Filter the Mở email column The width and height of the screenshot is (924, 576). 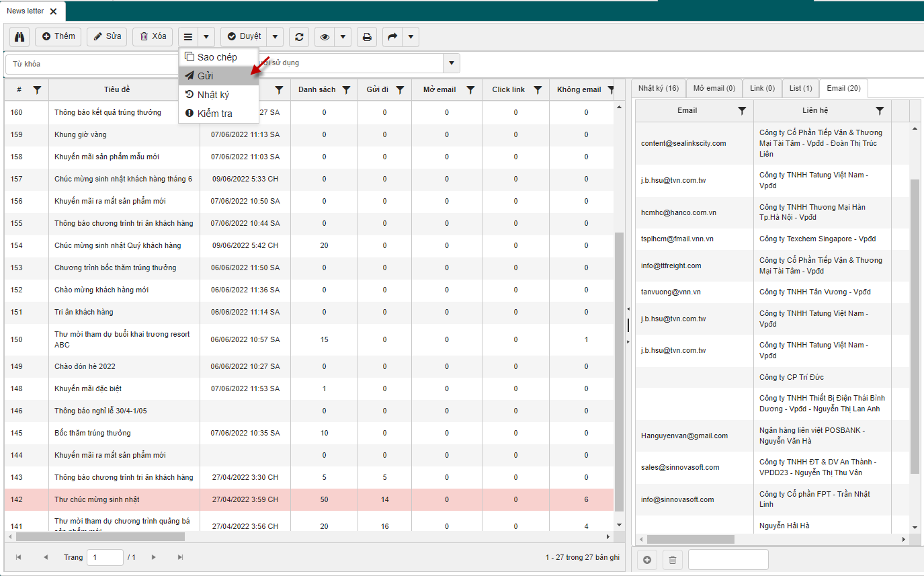click(x=471, y=89)
